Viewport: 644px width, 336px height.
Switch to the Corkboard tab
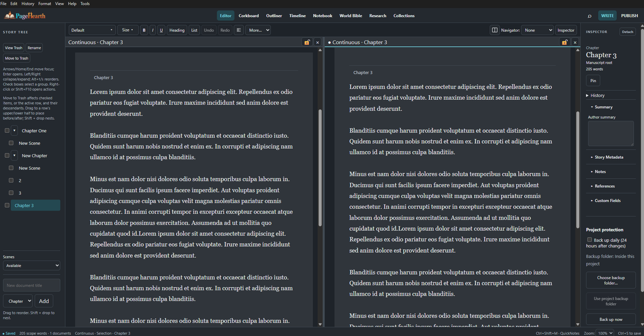coord(249,16)
